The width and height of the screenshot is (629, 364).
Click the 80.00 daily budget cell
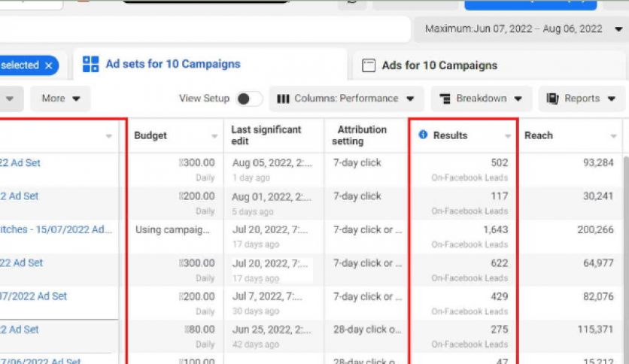(200, 329)
